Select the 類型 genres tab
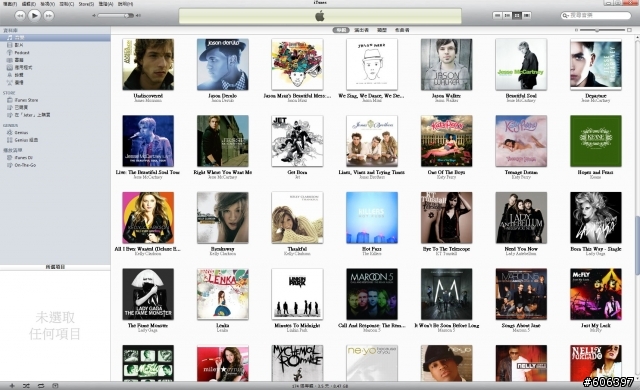Screen dimensions: 640x390 pyautogui.click(x=382, y=30)
